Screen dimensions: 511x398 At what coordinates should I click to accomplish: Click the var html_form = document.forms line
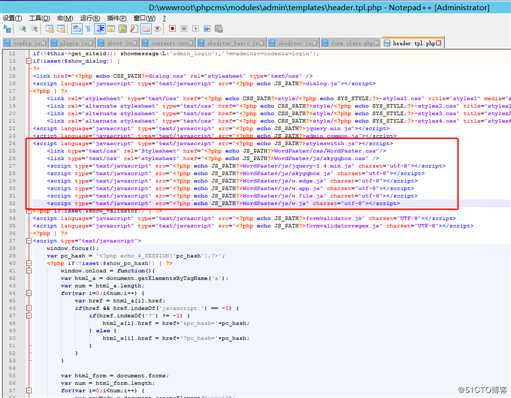115,375
